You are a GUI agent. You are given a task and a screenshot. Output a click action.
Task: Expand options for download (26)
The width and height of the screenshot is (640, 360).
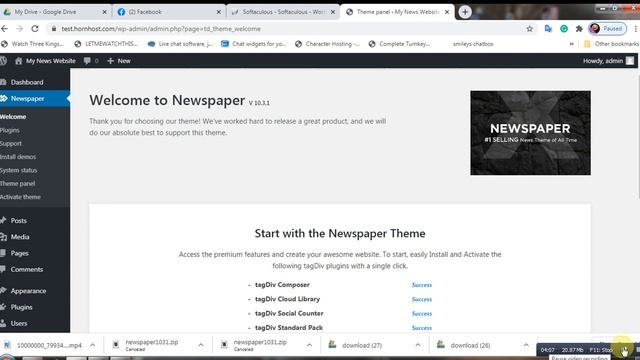pyautogui.click(x=526, y=345)
